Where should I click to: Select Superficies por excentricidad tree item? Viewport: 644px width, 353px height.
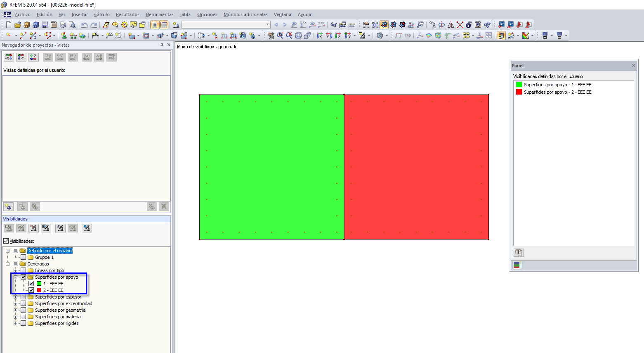pyautogui.click(x=64, y=303)
